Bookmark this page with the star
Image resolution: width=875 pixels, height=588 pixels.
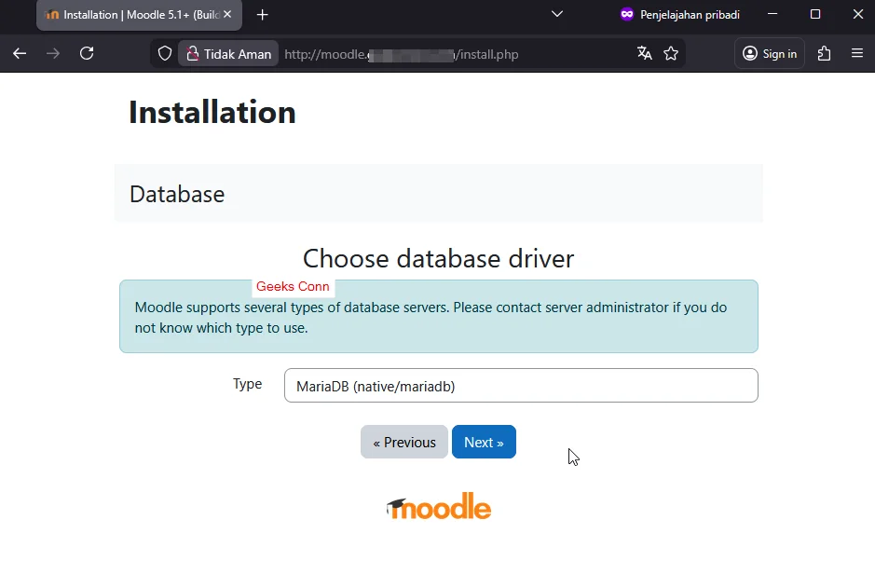coord(671,53)
